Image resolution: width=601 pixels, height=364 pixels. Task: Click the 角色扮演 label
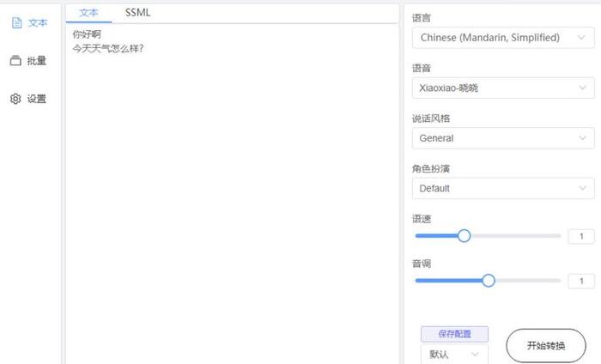[x=431, y=168]
